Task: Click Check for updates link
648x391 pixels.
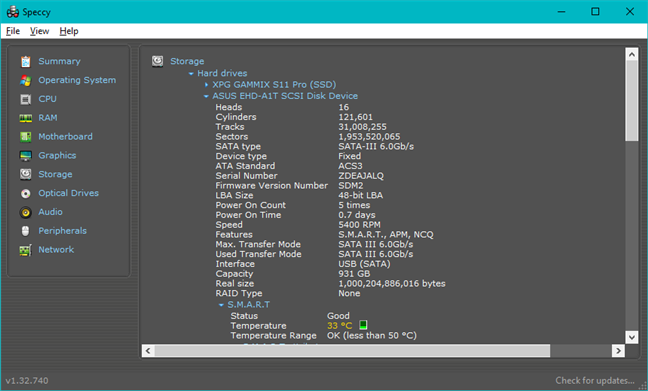Action: pos(595,381)
